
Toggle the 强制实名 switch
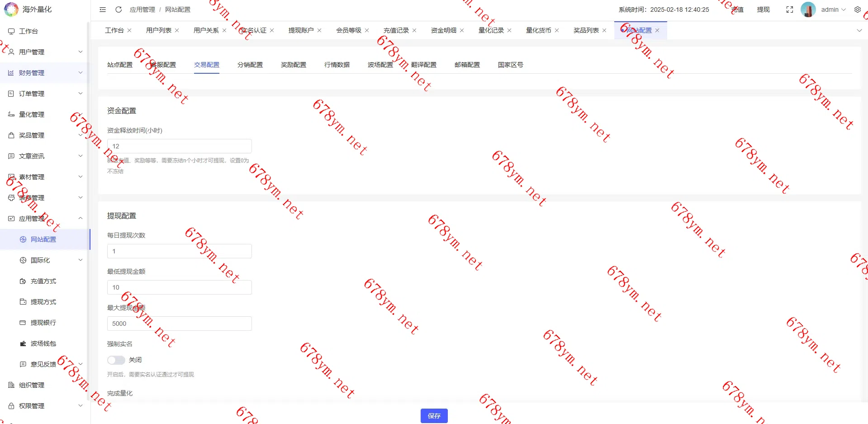(x=116, y=360)
